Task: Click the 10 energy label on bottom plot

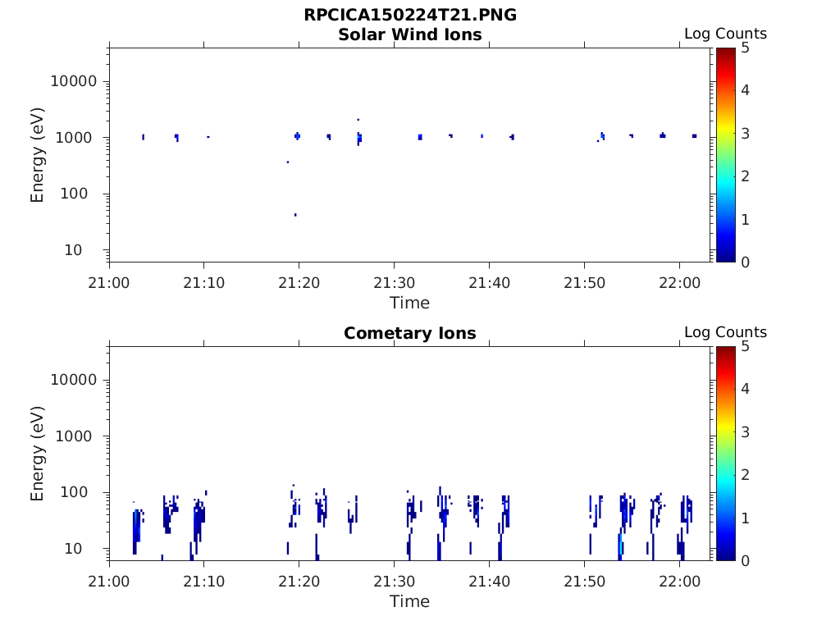Action: click(73, 548)
